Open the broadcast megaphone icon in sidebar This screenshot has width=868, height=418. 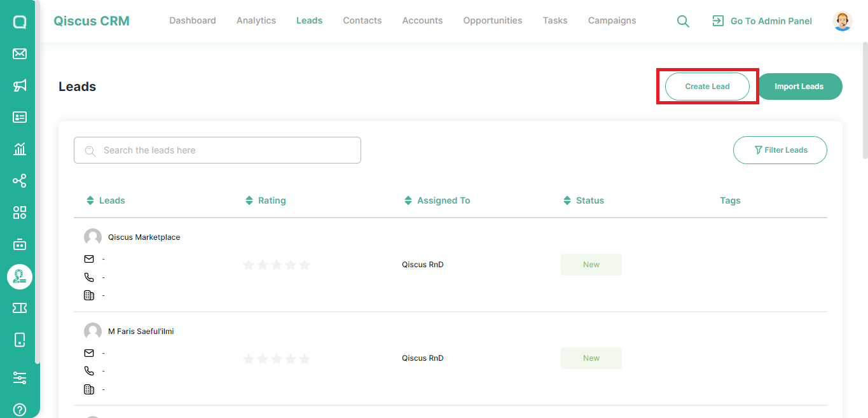coord(20,85)
